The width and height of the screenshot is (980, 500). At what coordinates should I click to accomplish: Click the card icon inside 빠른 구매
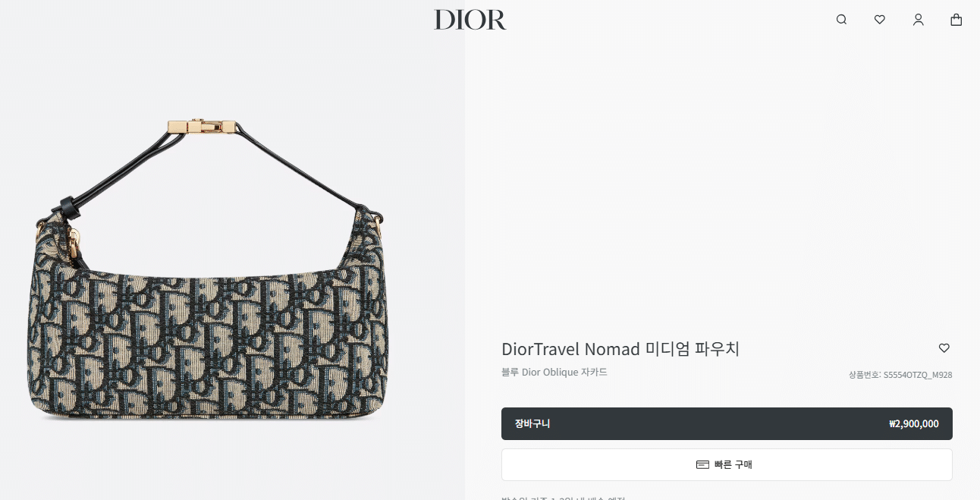tap(702, 464)
